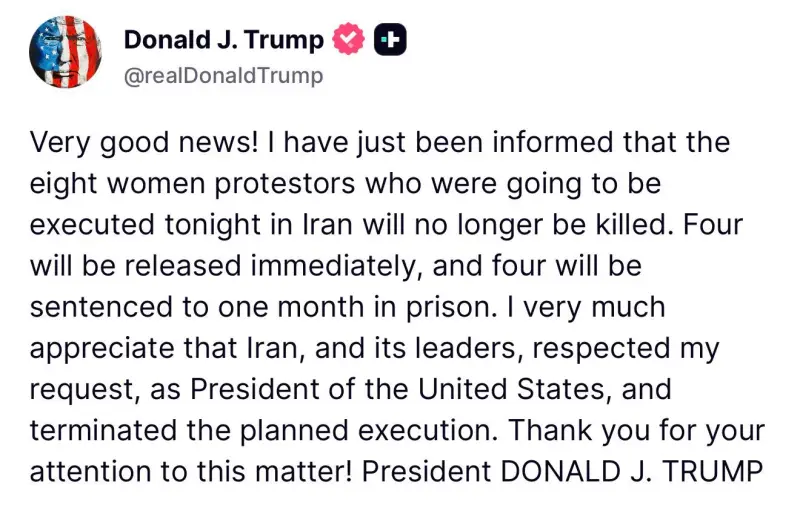Click the "attention to this matter!" text
Screen dimensions: 800x505
pyautogui.click(x=188, y=471)
